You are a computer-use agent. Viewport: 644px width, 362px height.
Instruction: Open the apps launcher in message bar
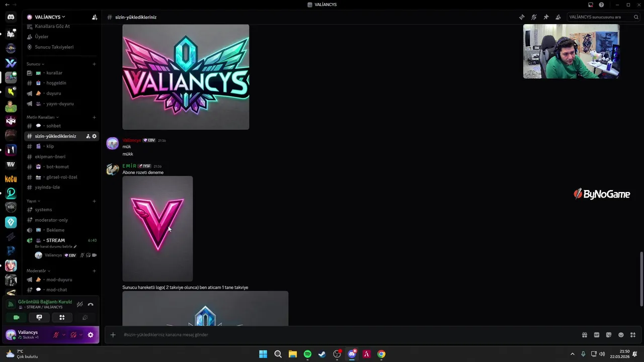(x=633, y=335)
